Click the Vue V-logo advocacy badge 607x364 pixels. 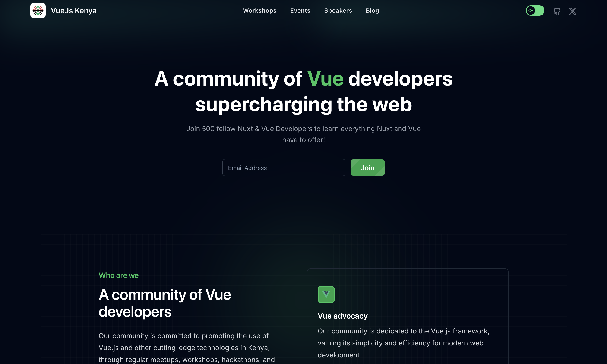(x=326, y=294)
